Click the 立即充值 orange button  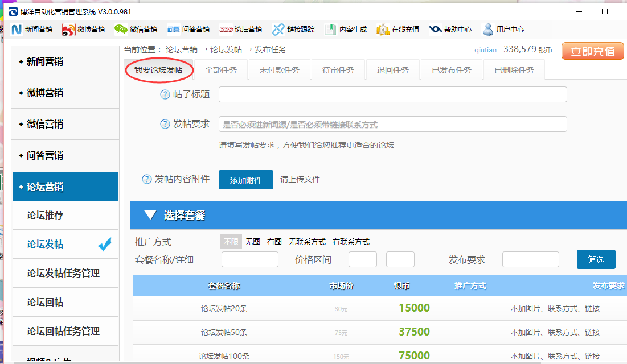[x=593, y=51]
